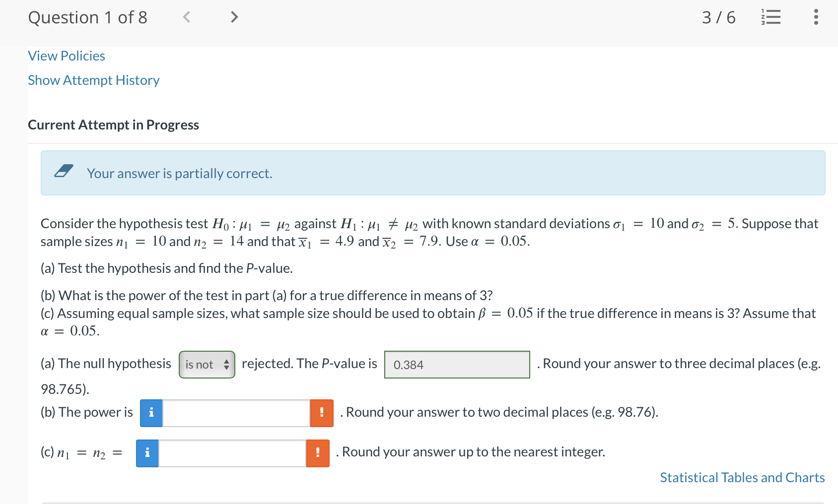
Task: Open the View Policies link
Action: [66, 56]
